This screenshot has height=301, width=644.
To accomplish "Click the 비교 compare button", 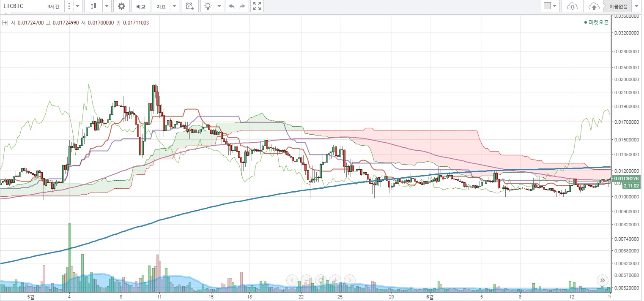I will click(141, 6).
